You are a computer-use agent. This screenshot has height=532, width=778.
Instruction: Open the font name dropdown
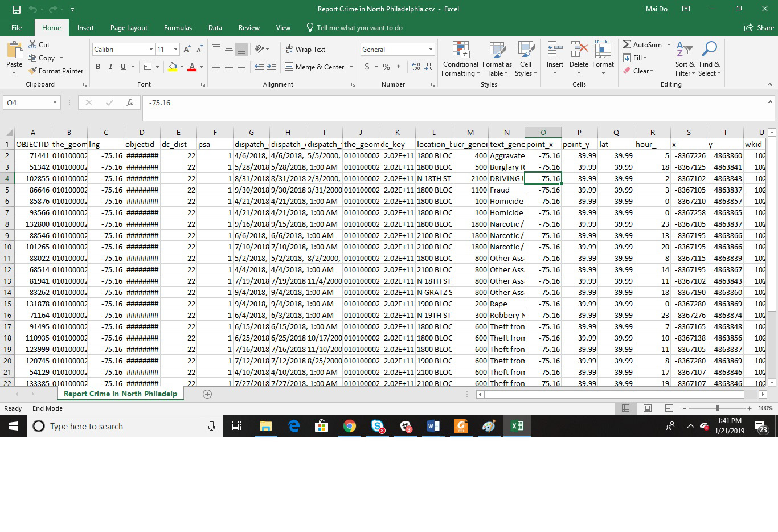[x=151, y=50]
